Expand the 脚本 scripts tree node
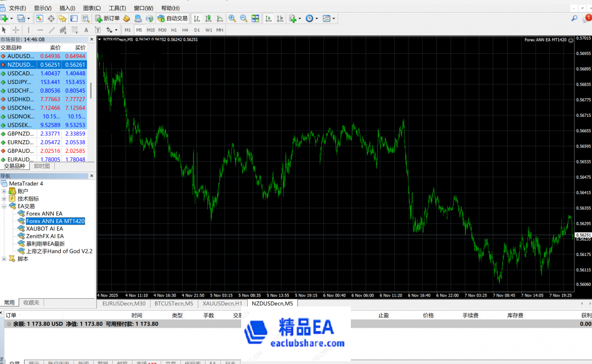The image size is (592, 364). 4,259
